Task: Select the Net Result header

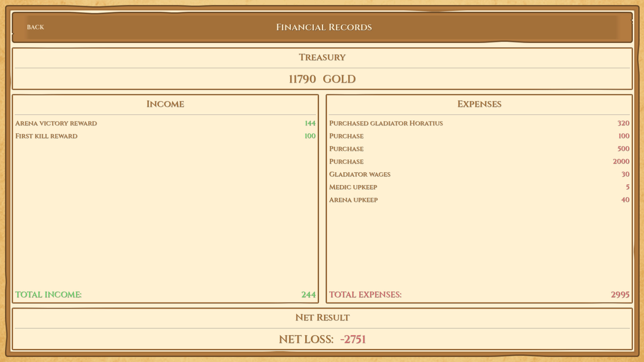Action: (x=322, y=317)
